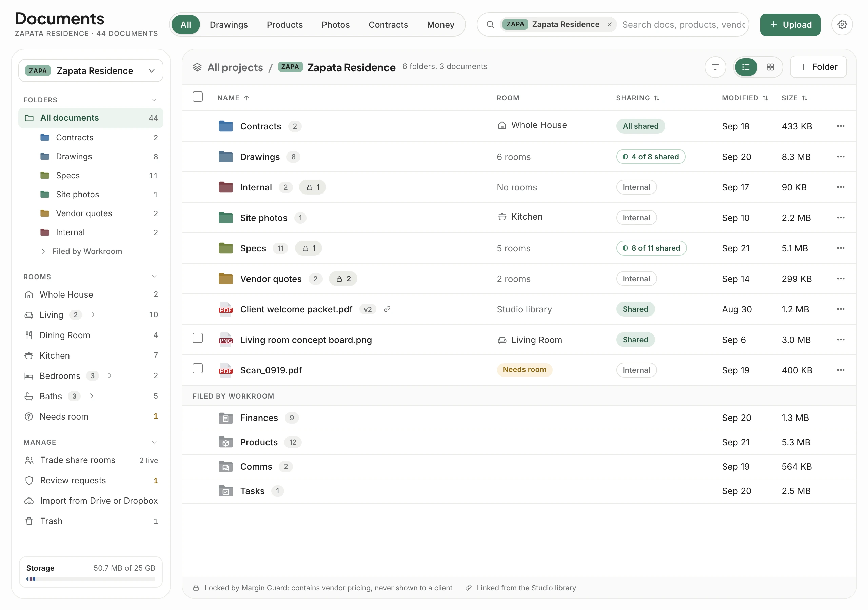Click the Trash icon in sidebar
Image resolution: width=868 pixels, height=610 pixels.
click(29, 521)
